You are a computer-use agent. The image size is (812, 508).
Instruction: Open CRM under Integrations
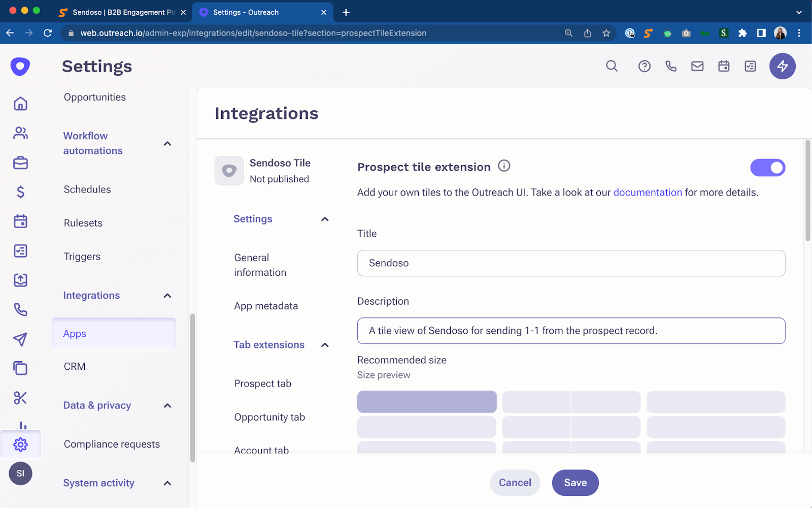(75, 366)
